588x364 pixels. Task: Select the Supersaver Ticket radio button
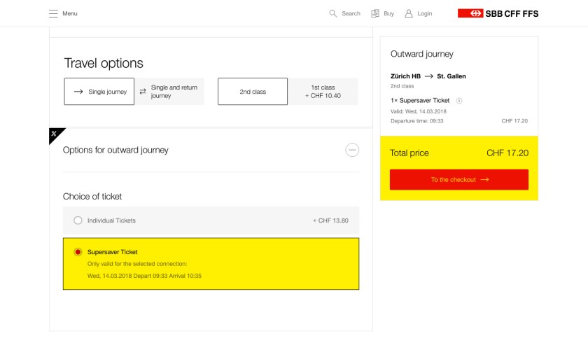point(78,252)
